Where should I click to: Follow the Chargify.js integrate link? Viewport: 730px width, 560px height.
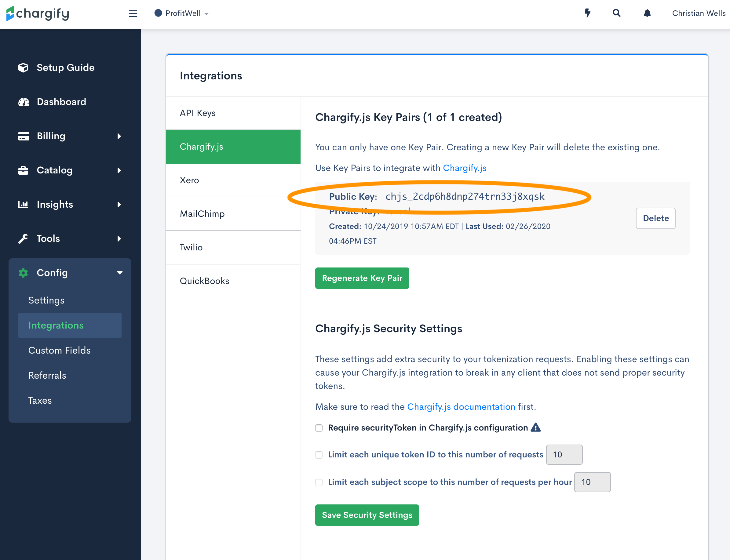coord(465,168)
